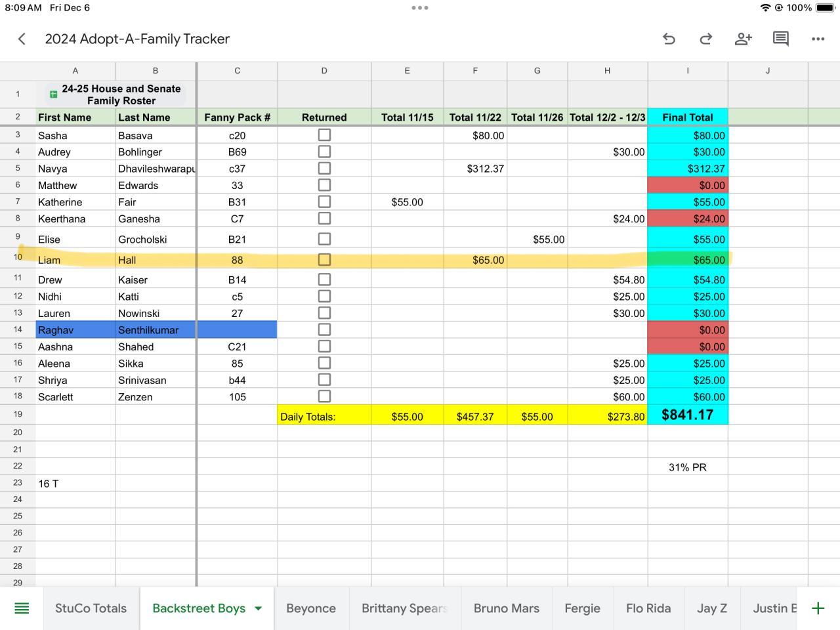
Task: Switch to the Jay Z sheet tab
Action: click(x=712, y=608)
